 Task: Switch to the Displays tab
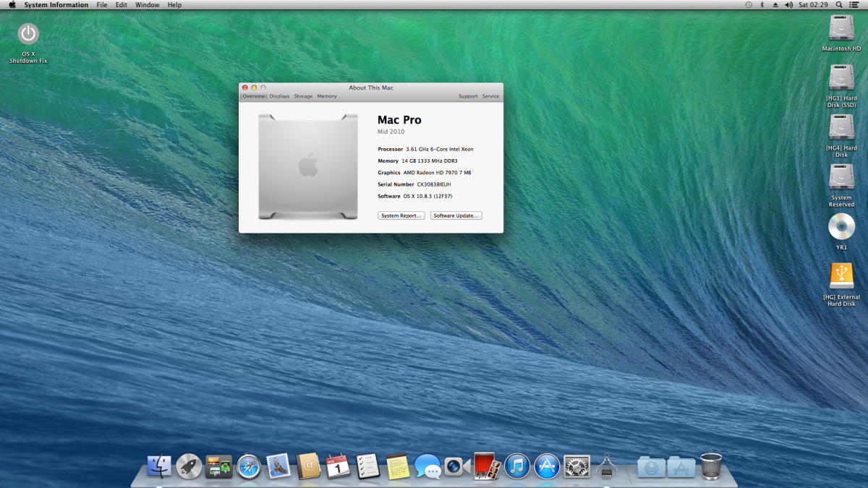(279, 96)
